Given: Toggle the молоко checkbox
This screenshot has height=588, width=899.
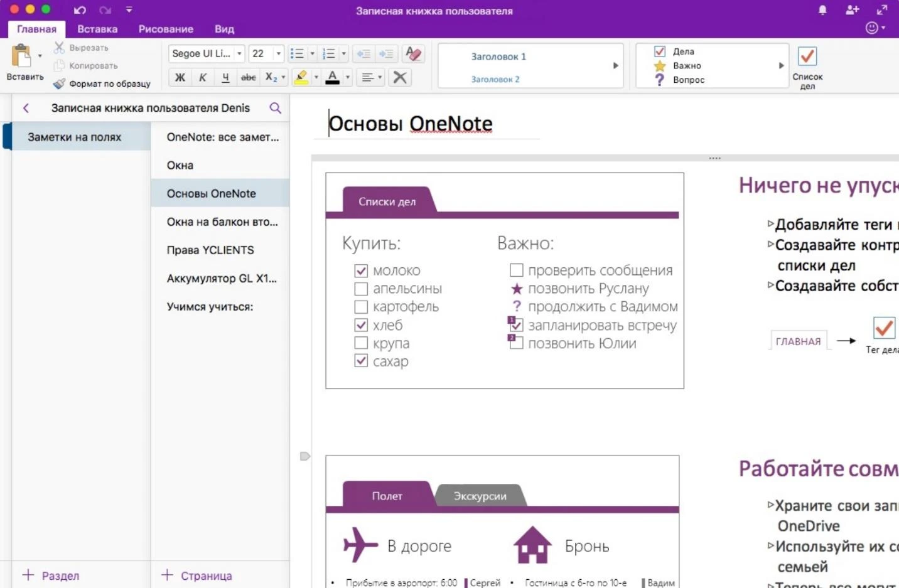Looking at the screenshot, I should pyautogui.click(x=361, y=270).
